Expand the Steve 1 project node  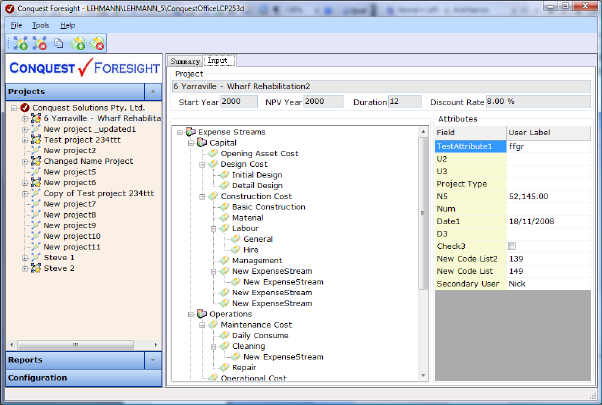(25, 258)
